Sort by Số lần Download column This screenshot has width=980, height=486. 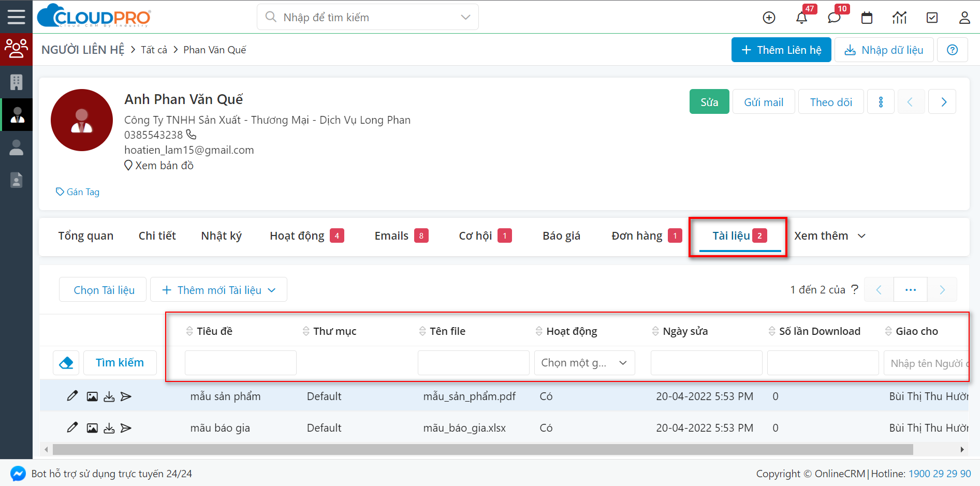click(x=814, y=331)
